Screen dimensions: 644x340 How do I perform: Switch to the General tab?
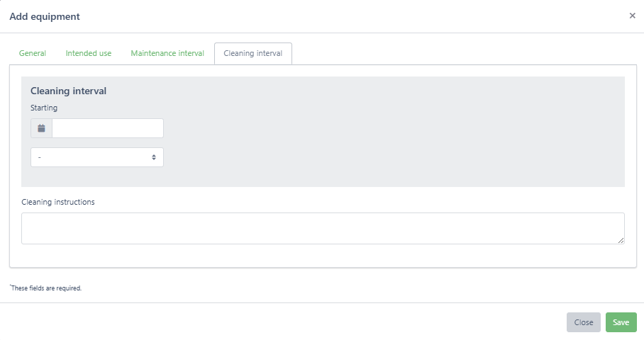[33, 53]
